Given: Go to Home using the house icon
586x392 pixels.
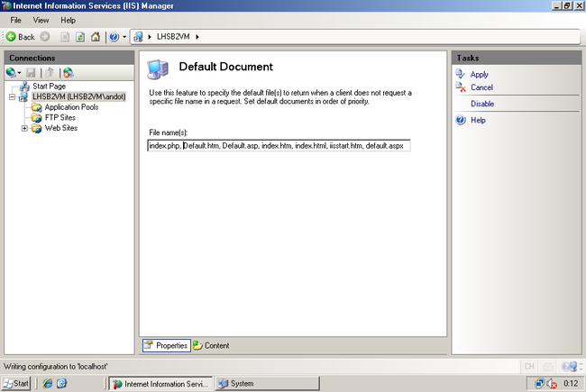Looking at the screenshot, I should [x=96, y=37].
